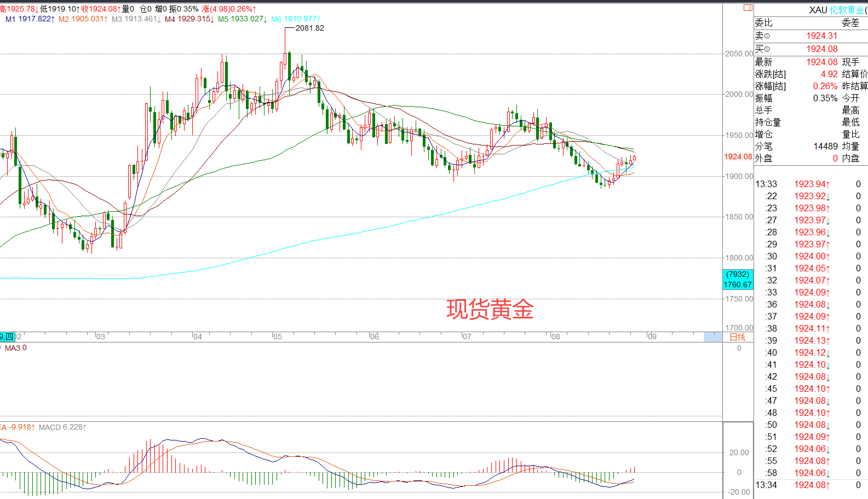Screen dimensions: 868x499
Task: Click the 持仓量 label
Action: coord(768,122)
